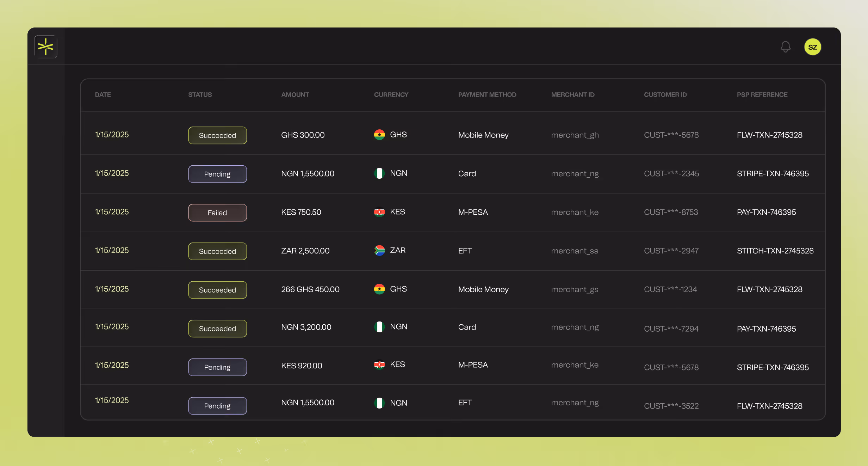This screenshot has width=868, height=466.
Task: Click the Pending badge on NGN 1,5500.00 Card row
Action: [217, 174]
